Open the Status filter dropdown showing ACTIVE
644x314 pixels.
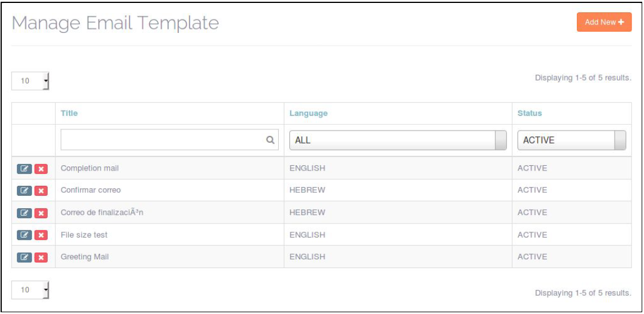[x=571, y=141]
